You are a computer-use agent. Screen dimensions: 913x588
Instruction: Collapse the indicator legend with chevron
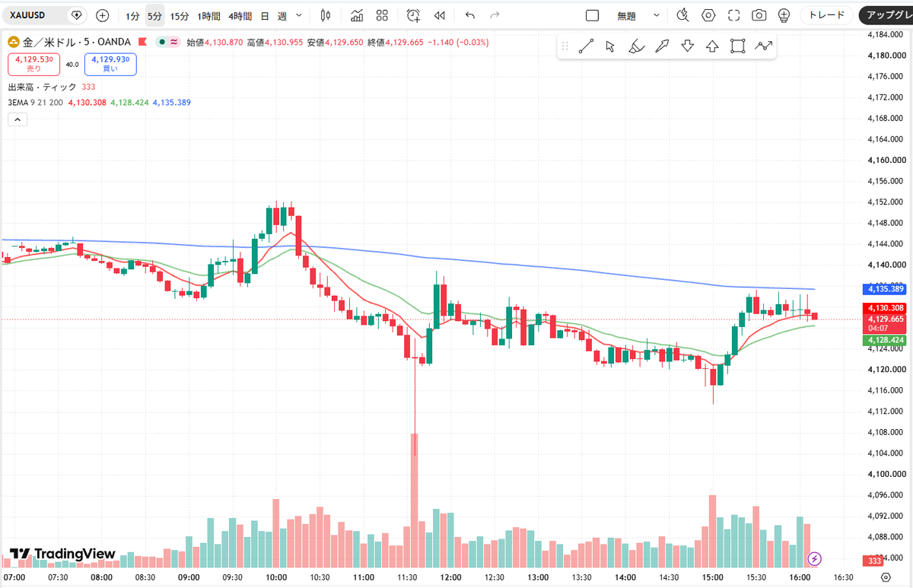tap(17, 119)
